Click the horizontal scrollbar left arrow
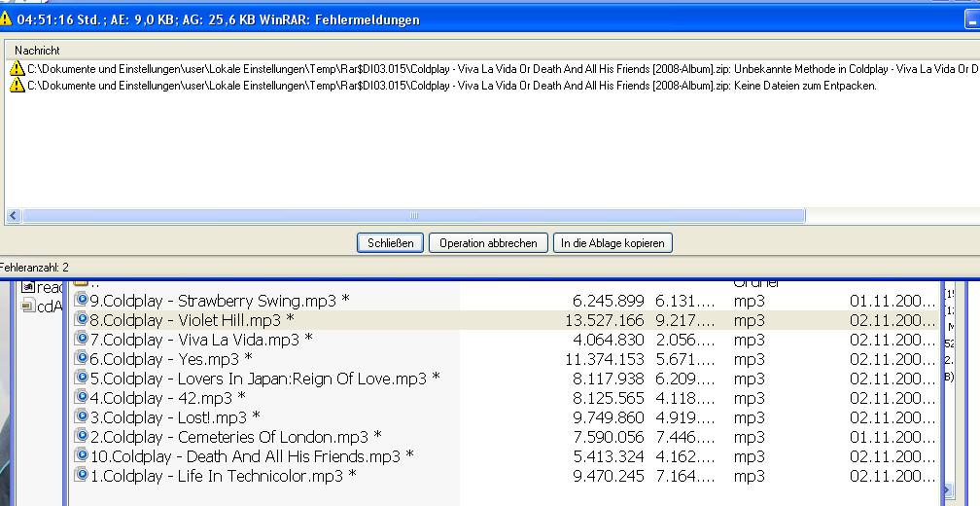 pyautogui.click(x=14, y=216)
